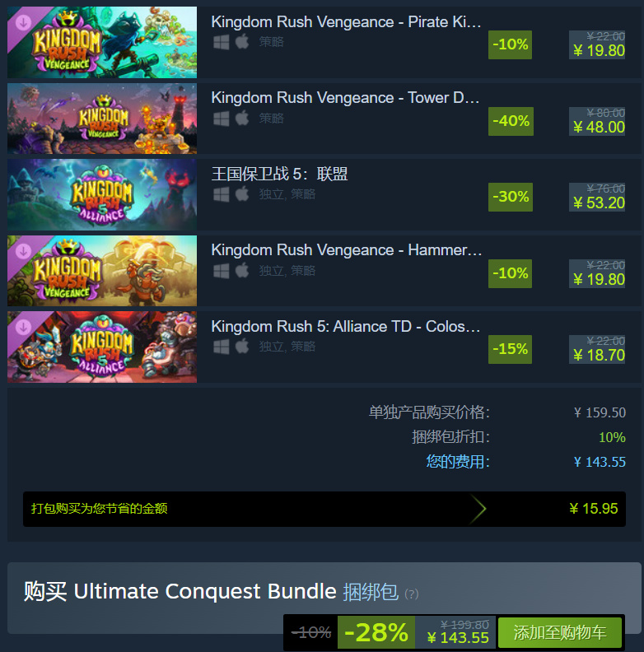Screen dimensions: 644x652
Task: Click the 打包购买为您节省的金额 savings bar
Action: pos(324,509)
